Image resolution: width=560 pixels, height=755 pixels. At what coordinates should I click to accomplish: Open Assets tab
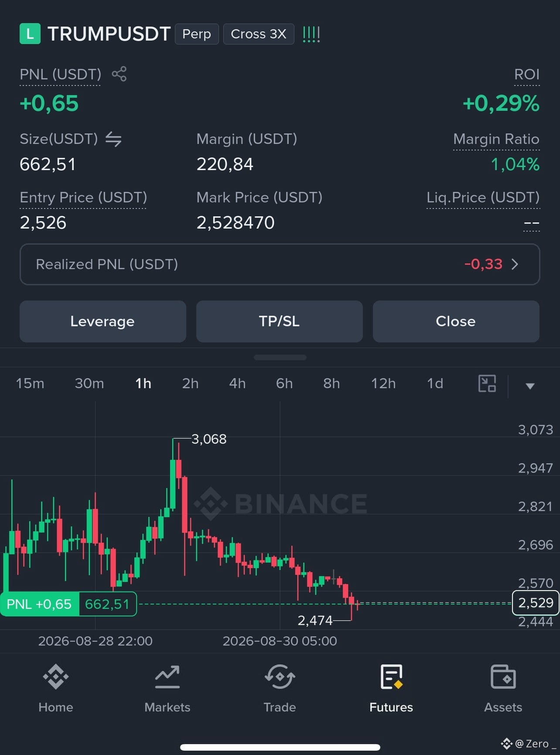point(503,689)
